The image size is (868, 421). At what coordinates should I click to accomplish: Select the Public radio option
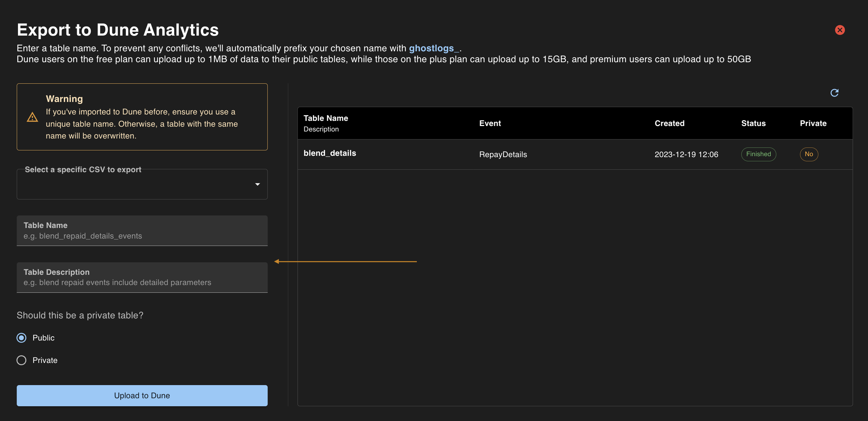[21, 338]
